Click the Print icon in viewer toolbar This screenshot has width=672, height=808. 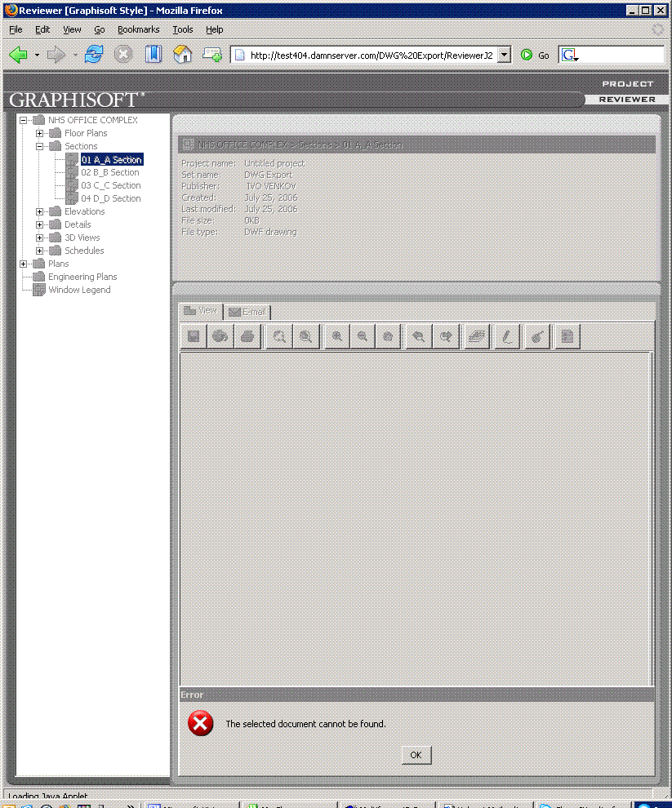247,336
